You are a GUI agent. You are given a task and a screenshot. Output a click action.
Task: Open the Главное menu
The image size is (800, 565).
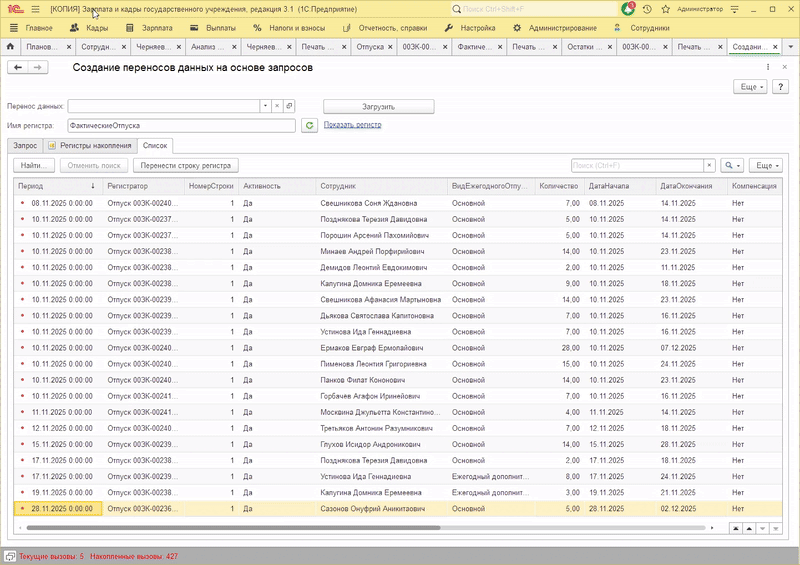pos(39,28)
